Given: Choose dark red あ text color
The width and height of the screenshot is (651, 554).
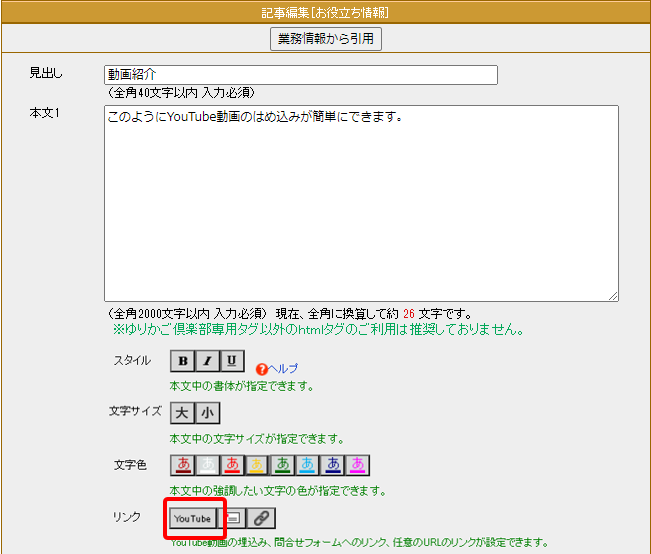Looking at the screenshot, I should point(183,465).
